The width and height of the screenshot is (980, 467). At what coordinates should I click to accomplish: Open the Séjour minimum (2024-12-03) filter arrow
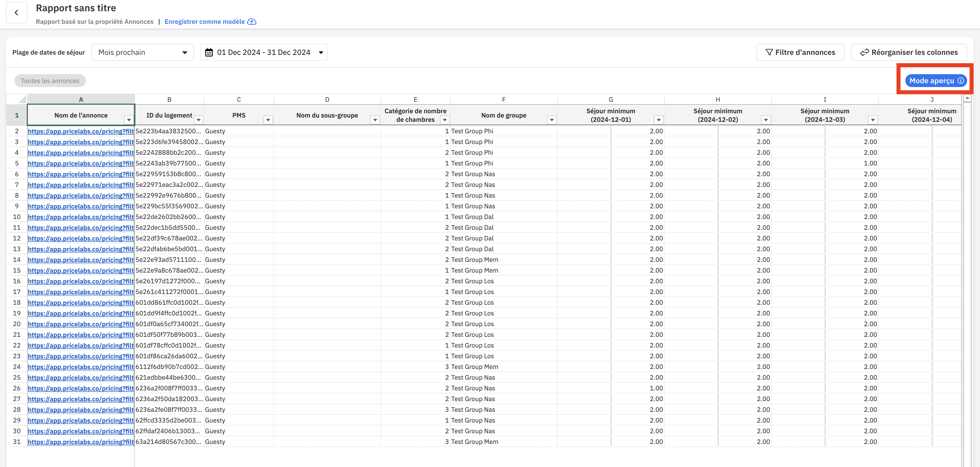pos(873,120)
